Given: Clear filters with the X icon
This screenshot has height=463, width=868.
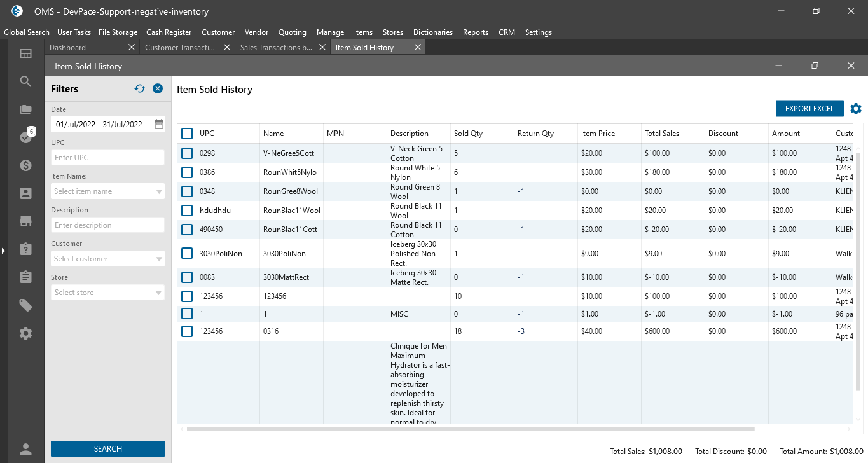Looking at the screenshot, I should [158, 89].
